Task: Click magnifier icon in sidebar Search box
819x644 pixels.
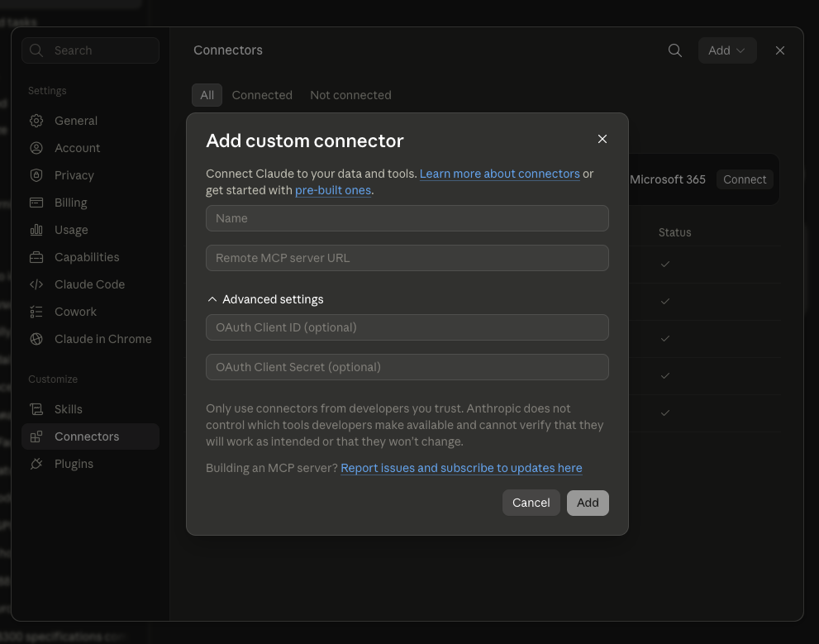Action: 36,50
